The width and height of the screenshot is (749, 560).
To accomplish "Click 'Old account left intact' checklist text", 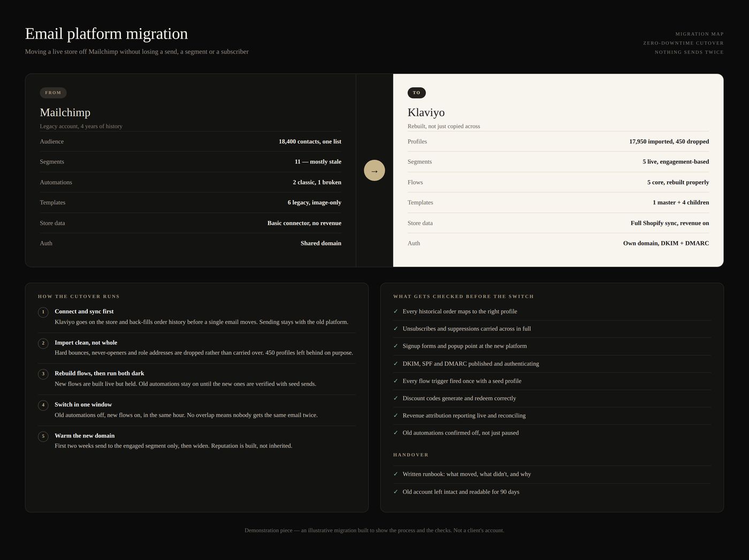I will [461, 492].
